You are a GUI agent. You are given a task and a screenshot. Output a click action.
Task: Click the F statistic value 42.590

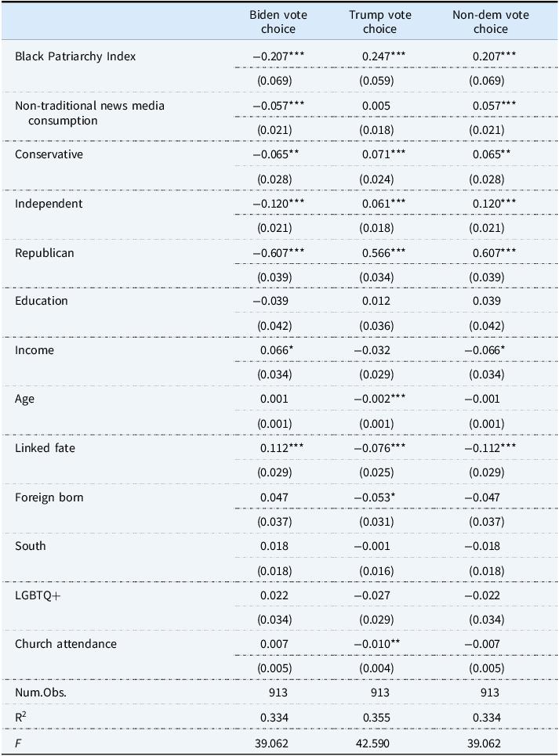[x=372, y=743]
